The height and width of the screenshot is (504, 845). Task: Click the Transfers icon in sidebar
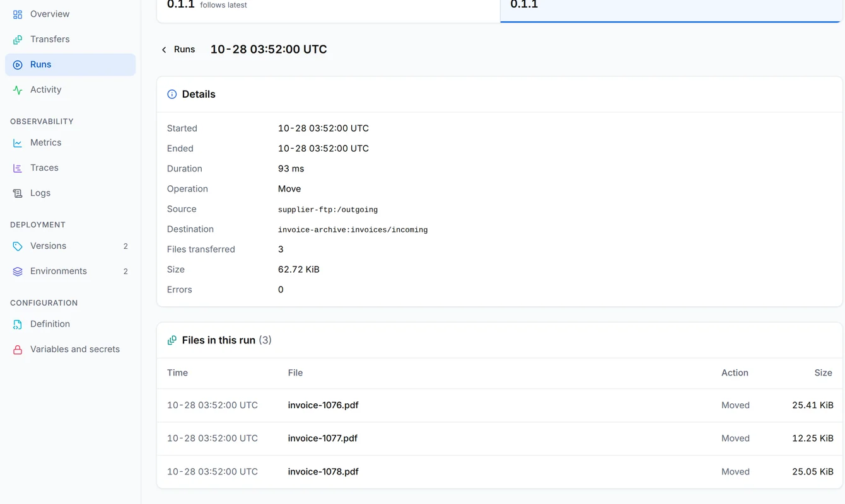pos(18,39)
